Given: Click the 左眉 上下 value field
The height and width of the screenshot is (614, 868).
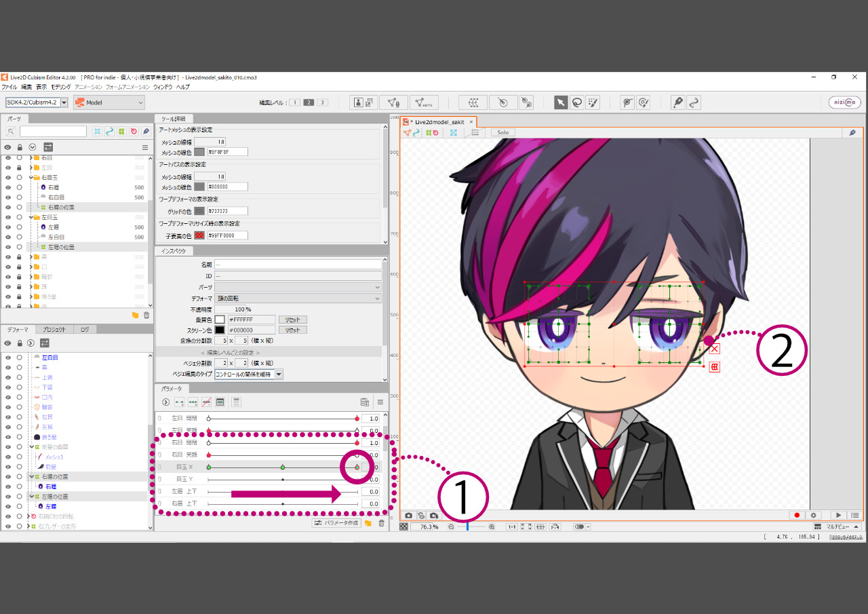Looking at the screenshot, I should tap(370, 492).
